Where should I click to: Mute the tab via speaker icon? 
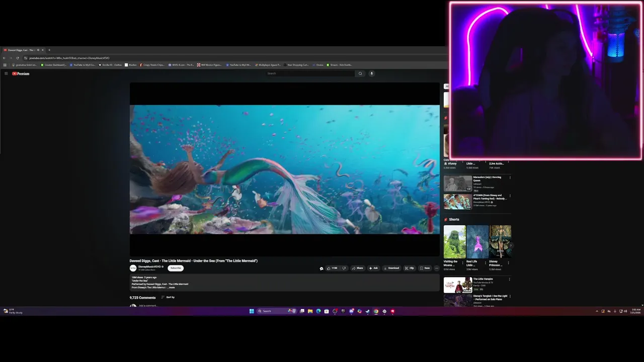38,50
